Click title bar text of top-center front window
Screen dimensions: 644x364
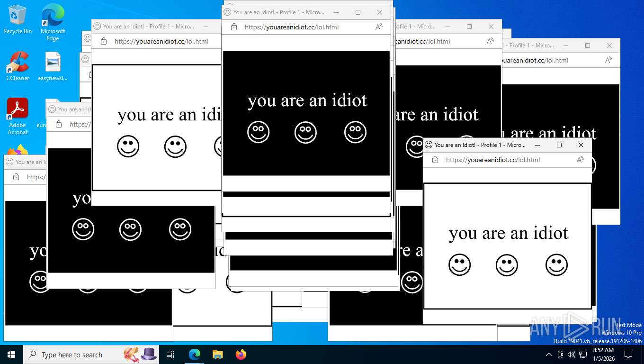(278, 12)
